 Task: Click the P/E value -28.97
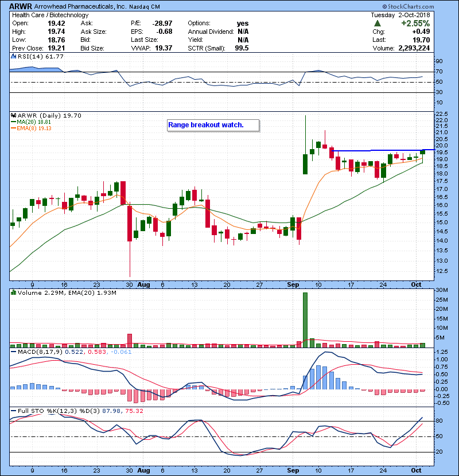pyautogui.click(x=162, y=24)
